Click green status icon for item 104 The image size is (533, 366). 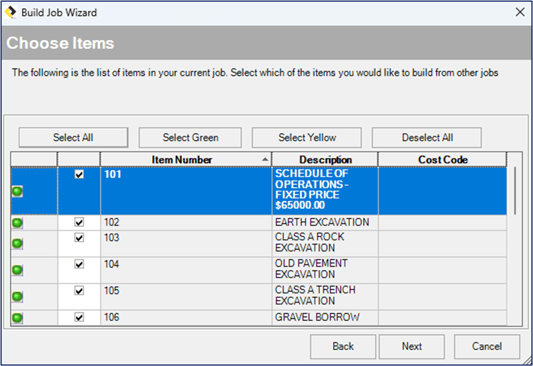coord(17,270)
